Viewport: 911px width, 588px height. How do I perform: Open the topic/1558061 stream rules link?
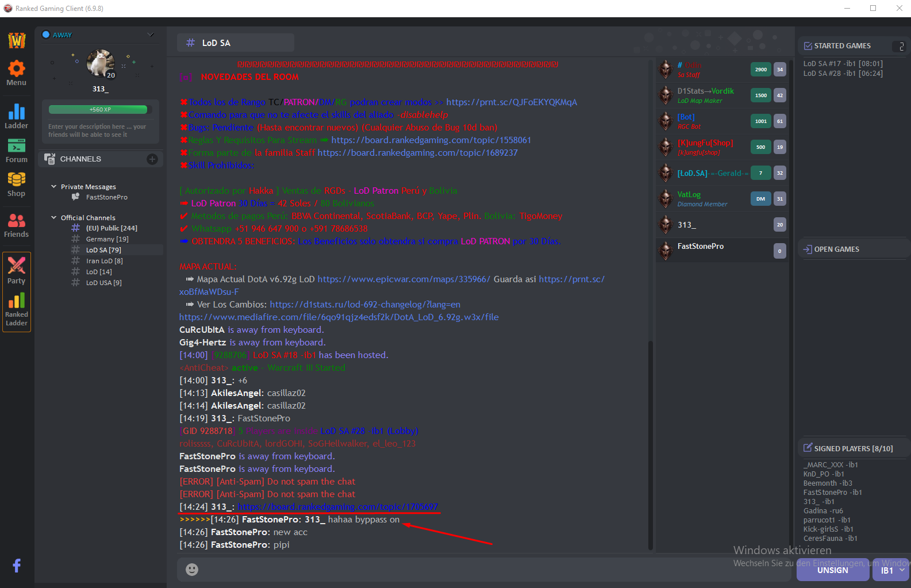pos(431,140)
